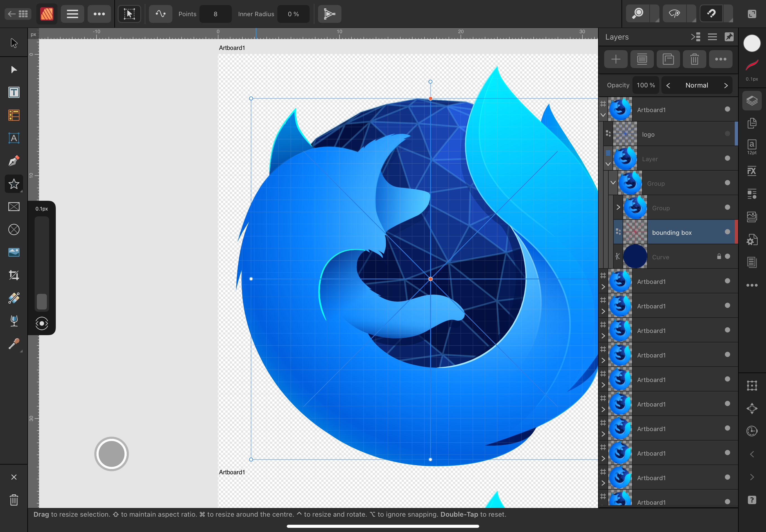
Task: Delete the selected layer trash button
Action: tap(694, 59)
